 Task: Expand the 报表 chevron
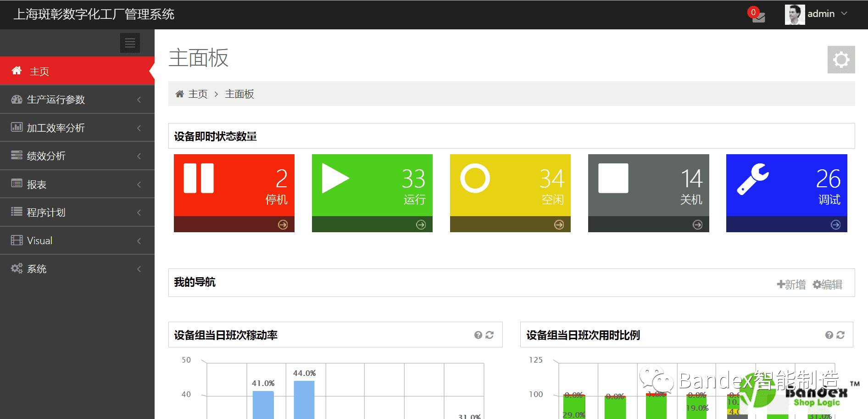pyautogui.click(x=139, y=184)
